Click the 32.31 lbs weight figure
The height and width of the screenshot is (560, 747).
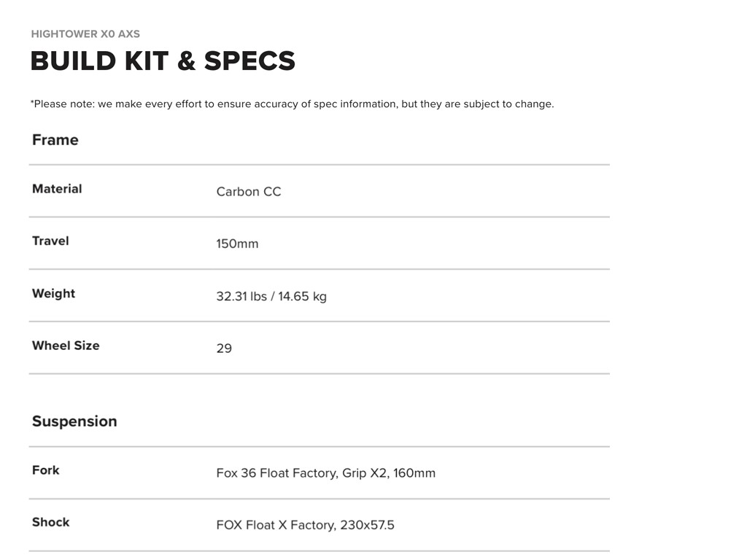[x=241, y=296]
